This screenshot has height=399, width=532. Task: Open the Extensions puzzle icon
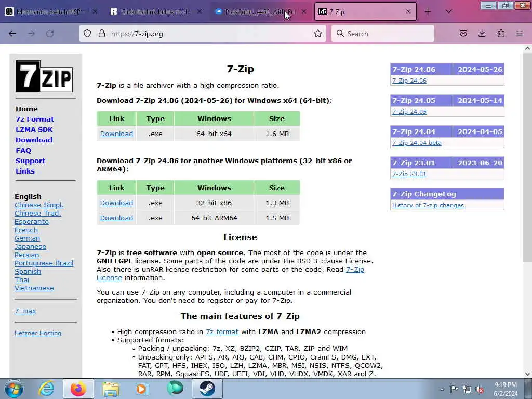click(x=501, y=33)
